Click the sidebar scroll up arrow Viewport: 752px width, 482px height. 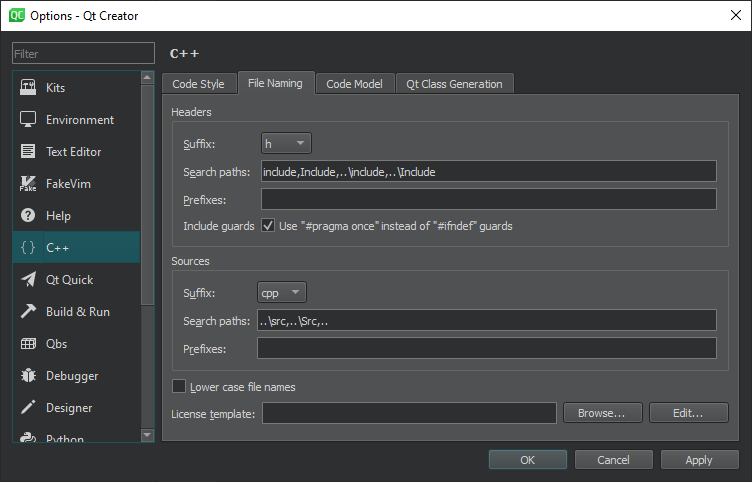(x=148, y=77)
